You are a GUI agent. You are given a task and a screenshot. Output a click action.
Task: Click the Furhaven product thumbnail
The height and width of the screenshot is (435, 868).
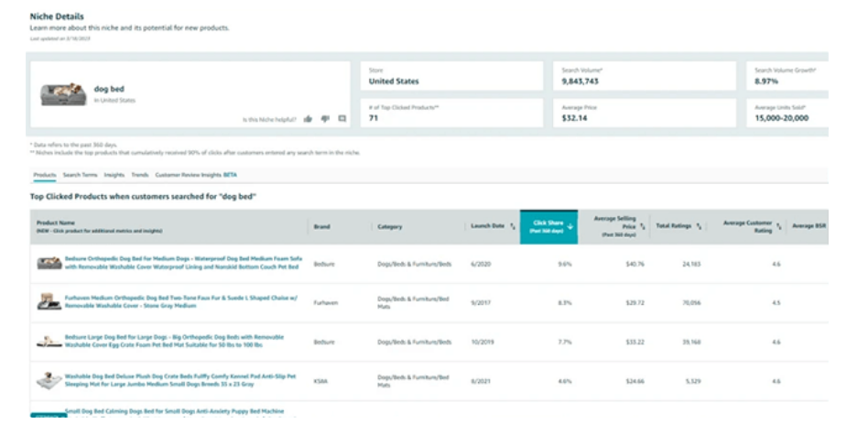click(49, 301)
